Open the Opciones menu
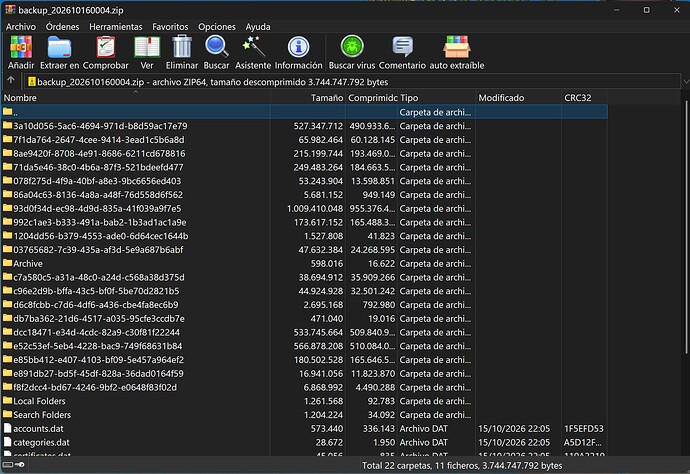Image resolution: width=690 pixels, height=474 pixels. click(217, 27)
